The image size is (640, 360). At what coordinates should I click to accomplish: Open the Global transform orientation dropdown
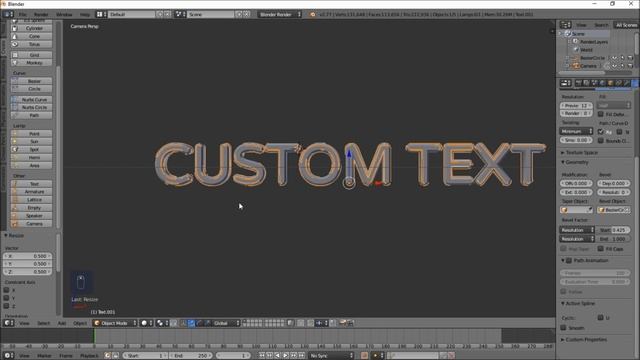(x=226, y=323)
